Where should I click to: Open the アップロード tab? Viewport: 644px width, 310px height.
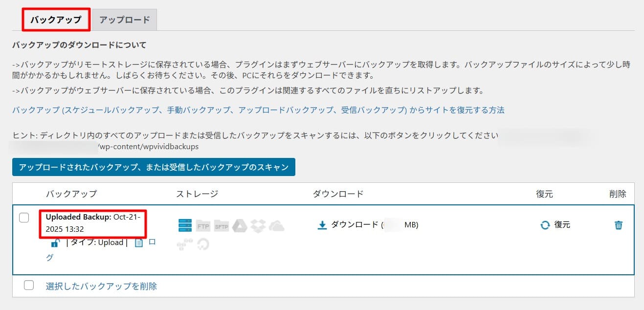[124, 20]
